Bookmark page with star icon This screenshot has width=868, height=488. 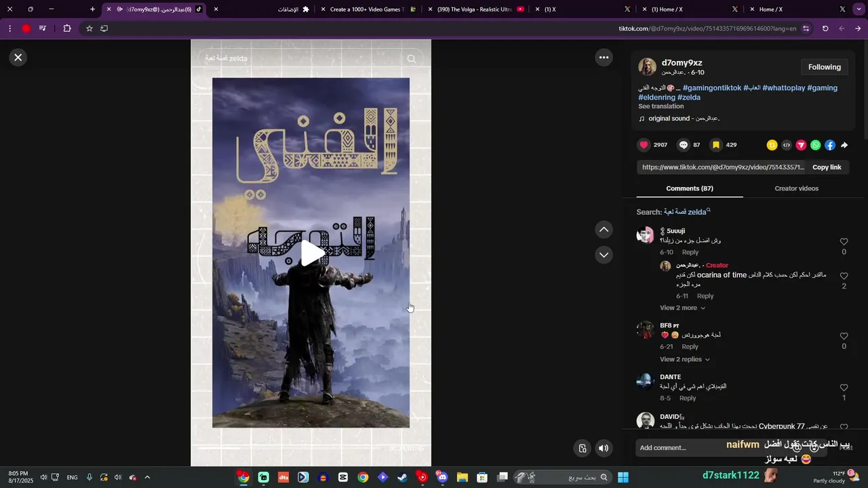pos(89,28)
